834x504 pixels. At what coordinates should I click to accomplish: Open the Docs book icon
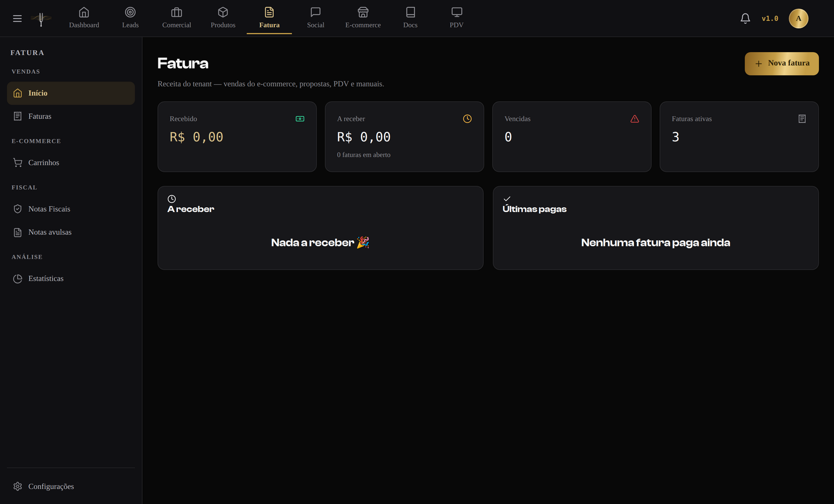(410, 12)
